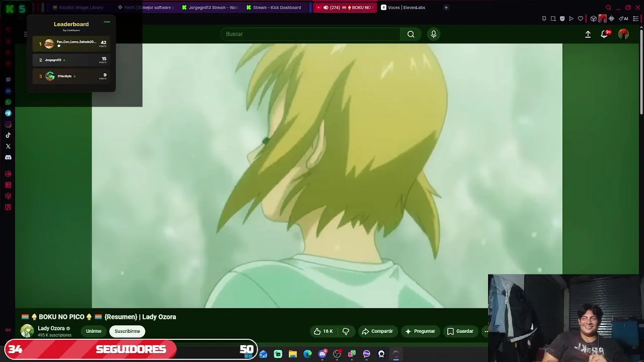This screenshot has width=644, height=362.
Task: Open YouTube notifications bell
Action: click(x=604, y=34)
